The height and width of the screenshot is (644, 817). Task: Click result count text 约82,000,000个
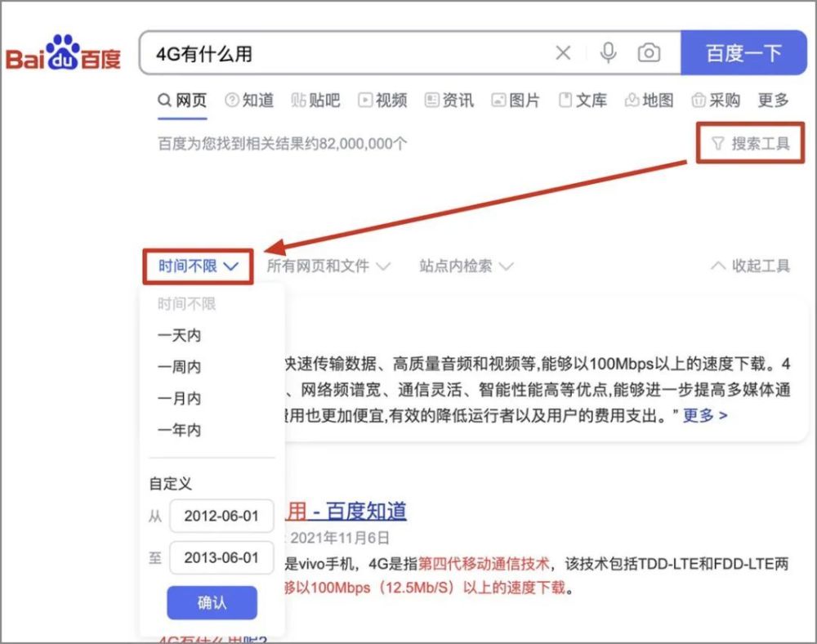(355, 143)
